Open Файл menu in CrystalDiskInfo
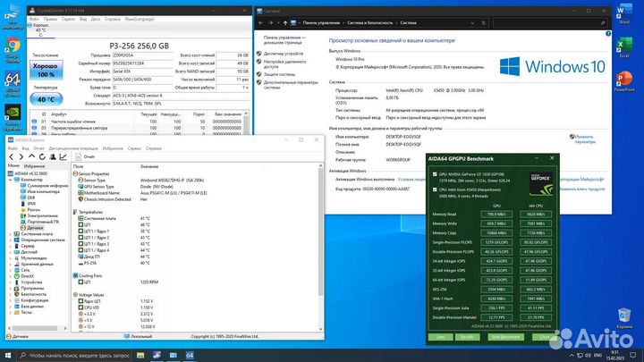Image resolution: width=644 pixels, height=362 pixels. click(x=34, y=19)
